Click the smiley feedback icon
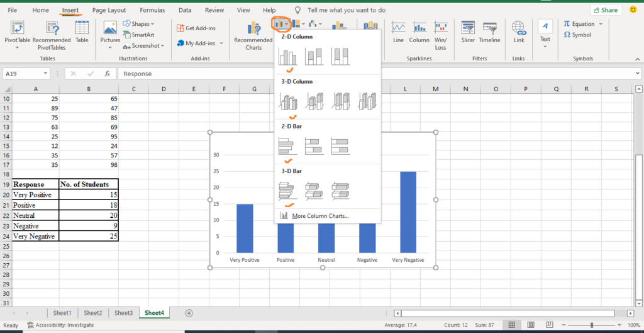This screenshot has width=644, height=333. [x=633, y=9]
